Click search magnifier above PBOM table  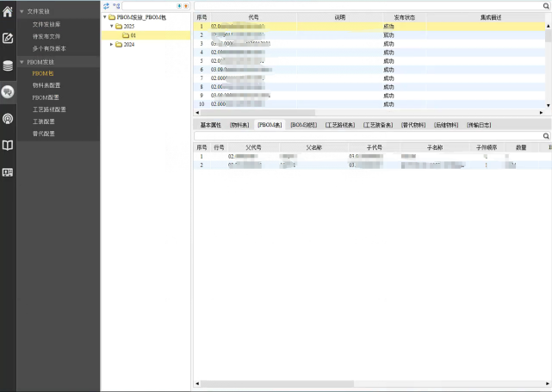(x=546, y=136)
